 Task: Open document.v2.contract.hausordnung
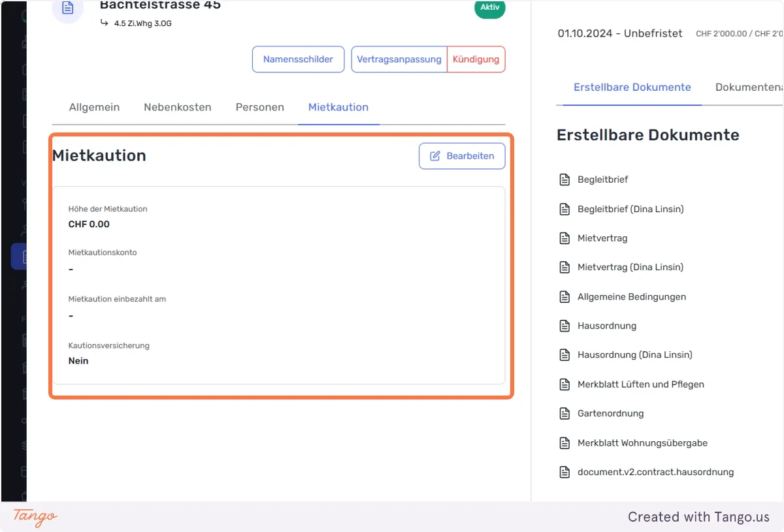[655, 472]
